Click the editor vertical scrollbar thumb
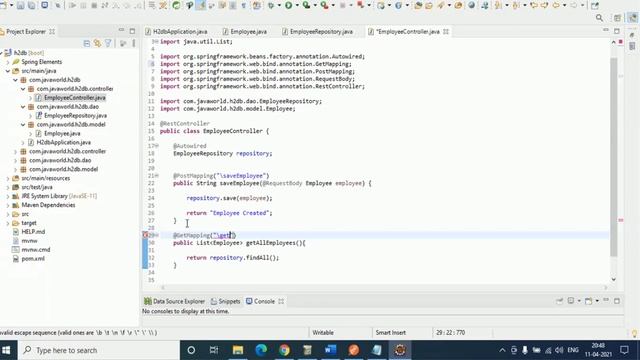This screenshot has height=360, width=640. tap(613, 157)
